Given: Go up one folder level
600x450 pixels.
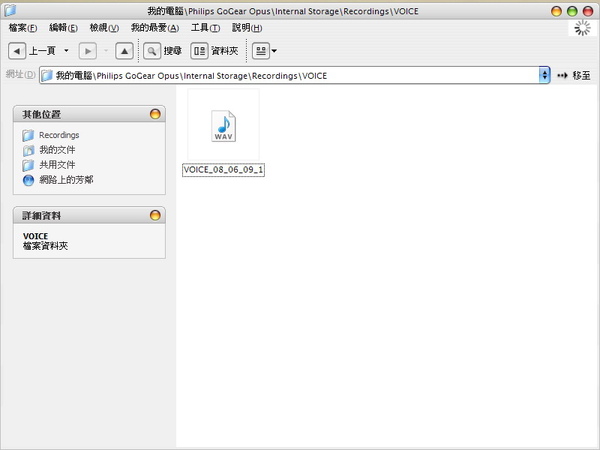Looking at the screenshot, I should [x=124, y=51].
